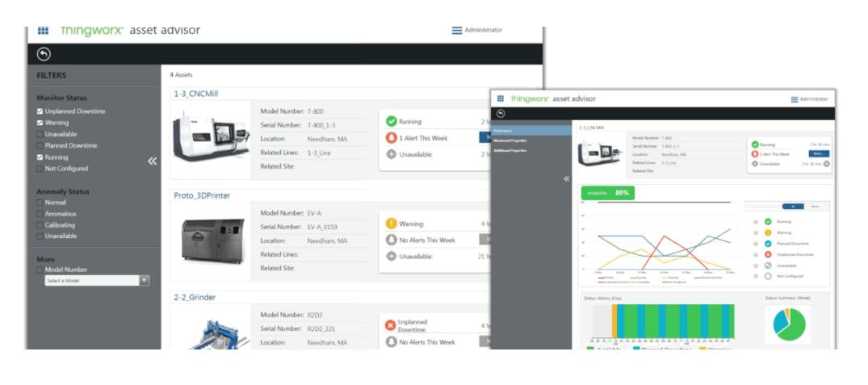This screenshot has height=385, width=868.
Task: Open the Proto_3DPrinter asset link
Action: [x=202, y=195]
